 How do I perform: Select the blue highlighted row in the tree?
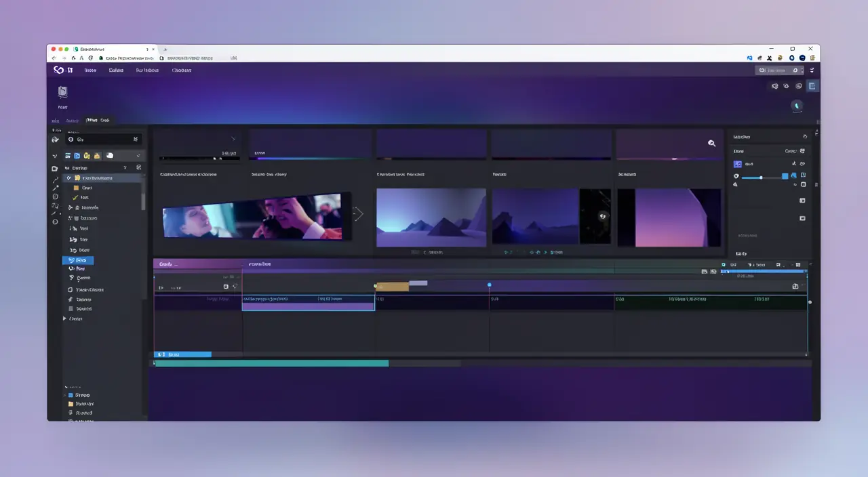(78, 260)
